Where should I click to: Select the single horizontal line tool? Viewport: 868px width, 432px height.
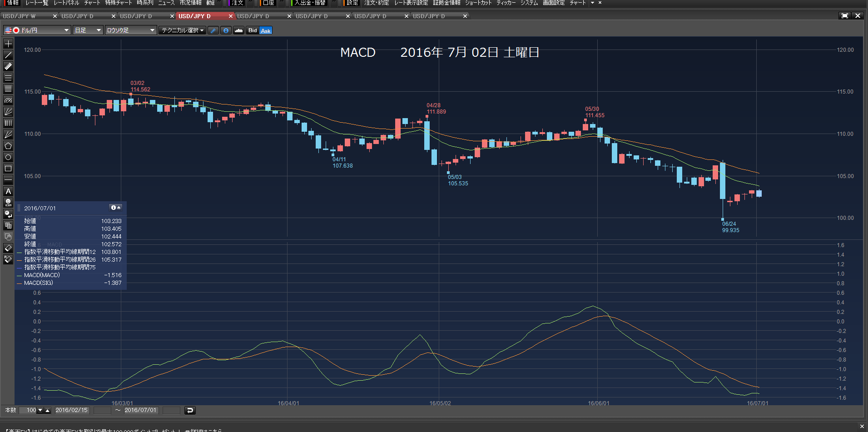click(x=8, y=180)
